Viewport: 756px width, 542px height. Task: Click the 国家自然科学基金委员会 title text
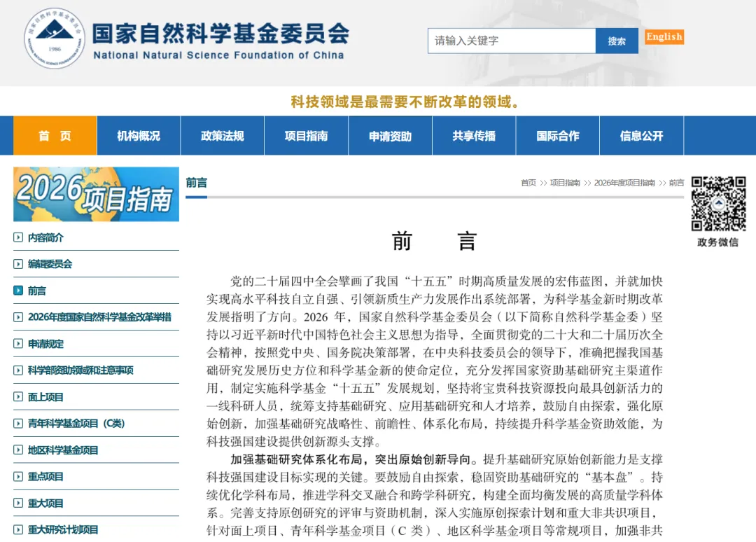220,34
